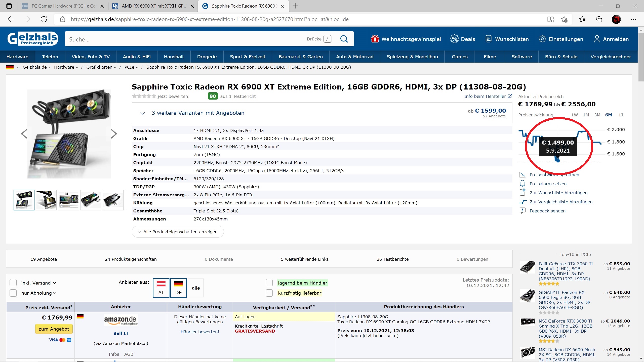
Task: Toggle the kurzfristig lieferbar checkbox
Action: pos(269,293)
